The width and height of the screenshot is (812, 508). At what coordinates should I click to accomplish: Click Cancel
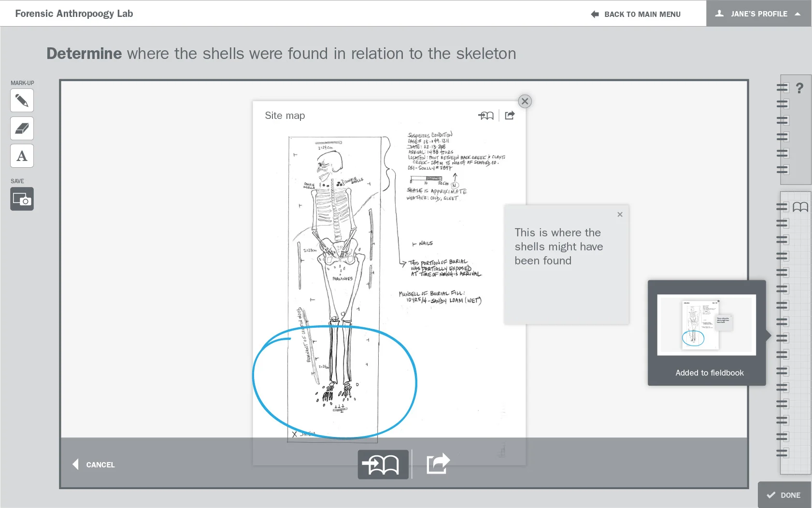pos(94,464)
